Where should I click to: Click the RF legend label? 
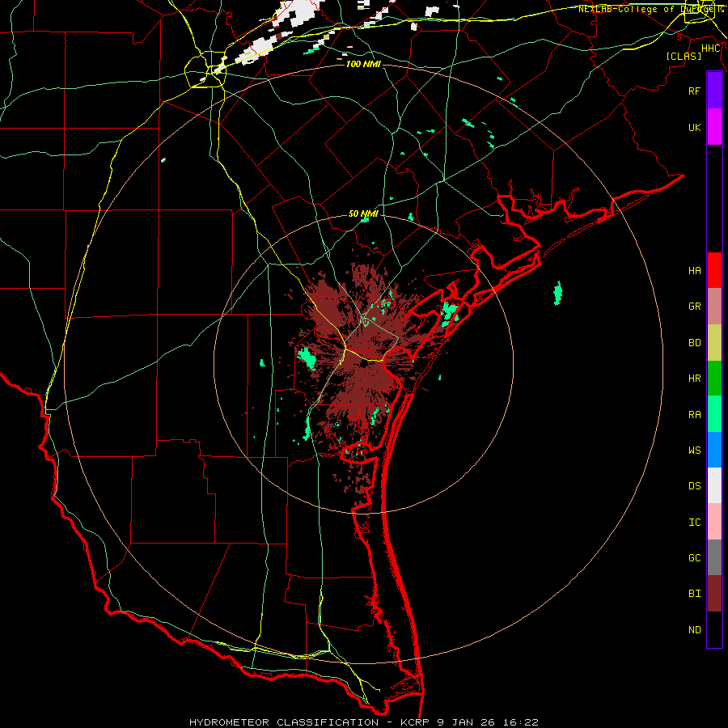[x=694, y=91]
